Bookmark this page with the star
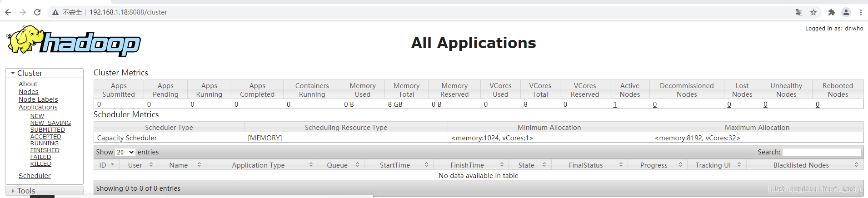This screenshot has width=868, height=198. (813, 12)
